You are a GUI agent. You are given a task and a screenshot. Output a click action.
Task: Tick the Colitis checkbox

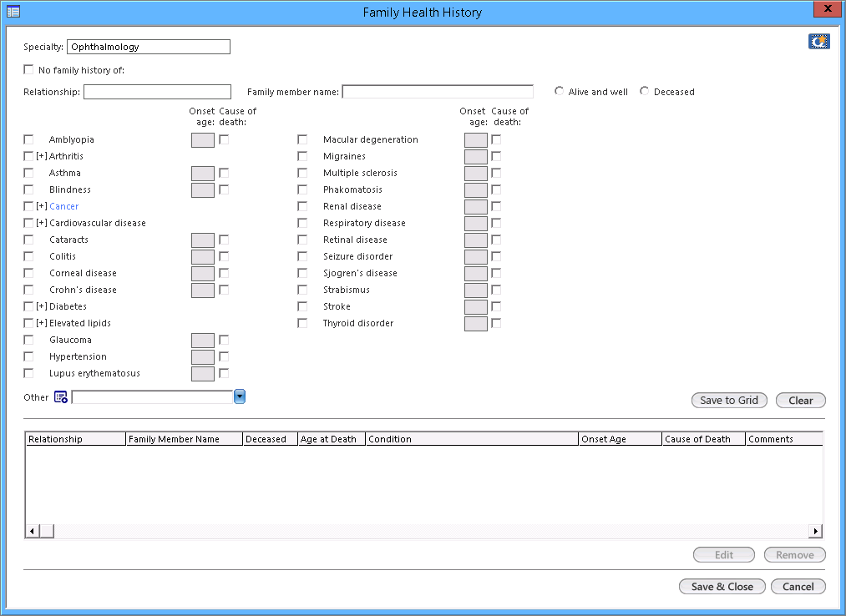pyautogui.click(x=28, y=256)
